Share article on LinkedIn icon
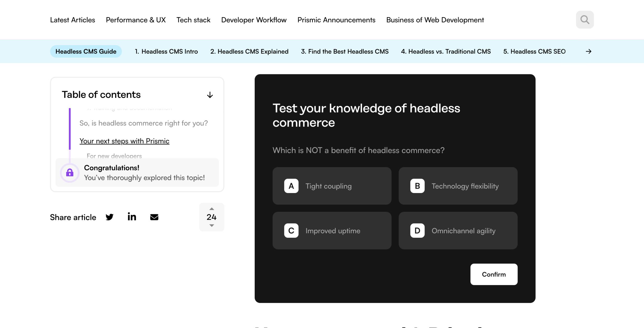Screen dimensions: 644x328 tap(132, 217)
